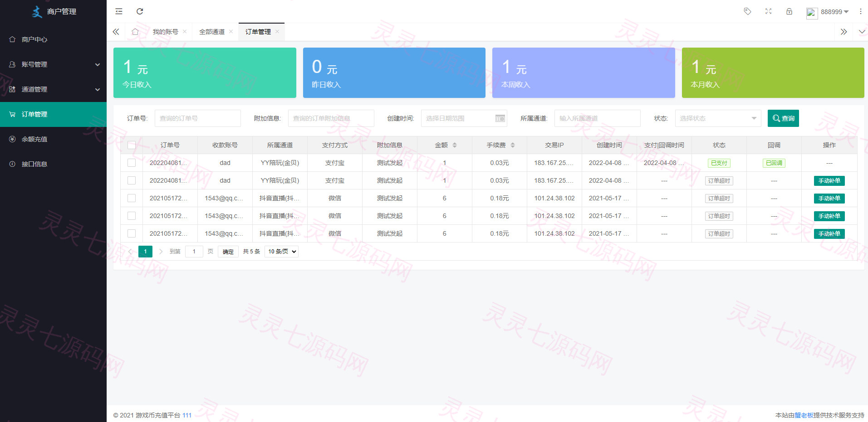Click the 已支付 status tag
This screenshot has width=868, height=422.
tap(719, 163)
